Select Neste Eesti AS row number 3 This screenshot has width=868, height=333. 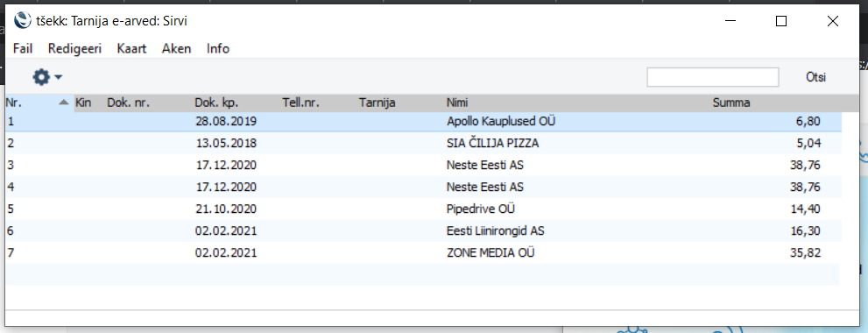(x=423, y=165)
